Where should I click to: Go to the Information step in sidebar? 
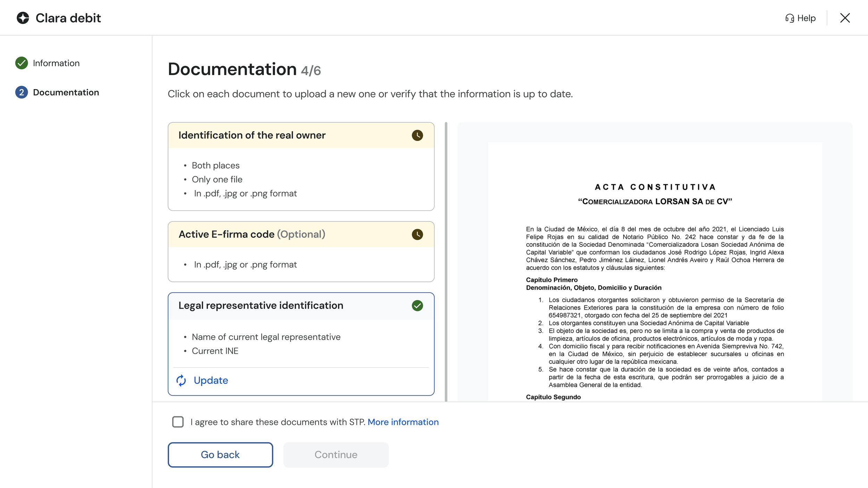(x=56, y=63)
